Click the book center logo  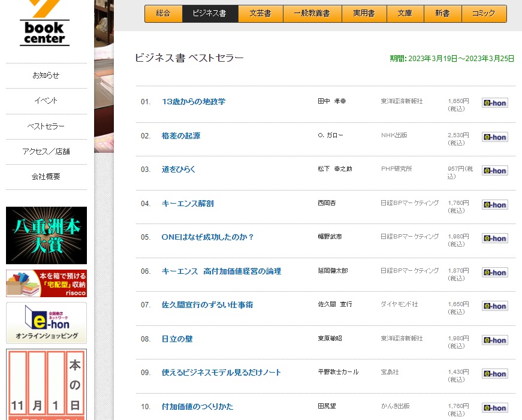tap(44, 23)
